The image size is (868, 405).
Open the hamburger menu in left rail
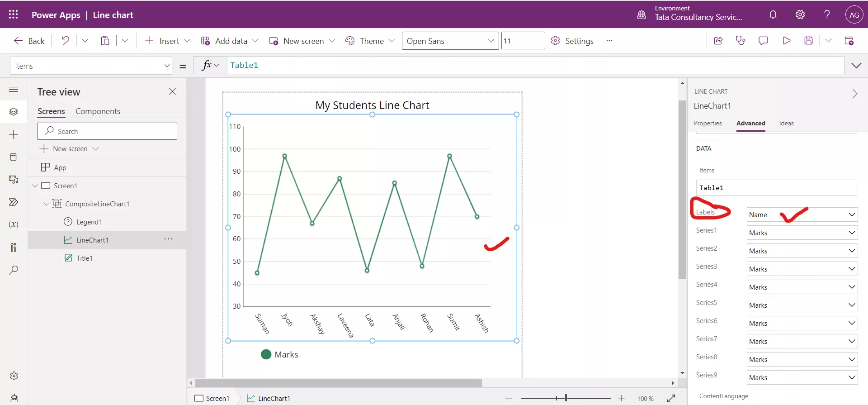pyautogui.click(x=14, y=89)
